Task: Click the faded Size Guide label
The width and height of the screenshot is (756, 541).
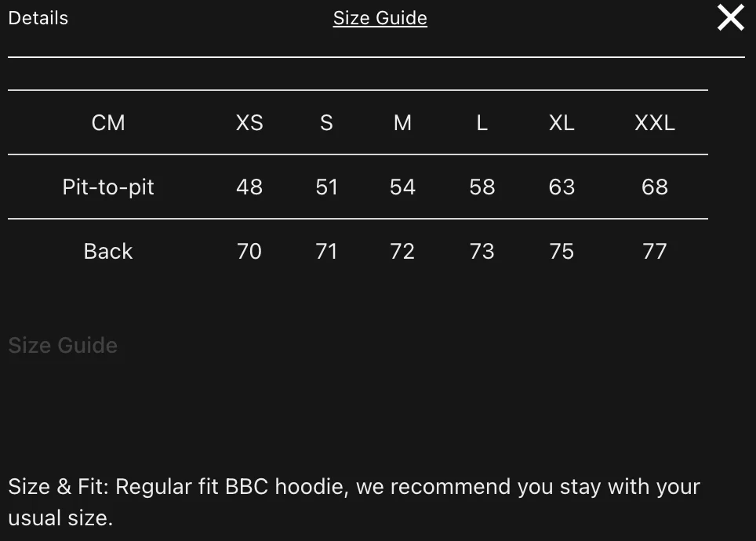Action: 63,345
